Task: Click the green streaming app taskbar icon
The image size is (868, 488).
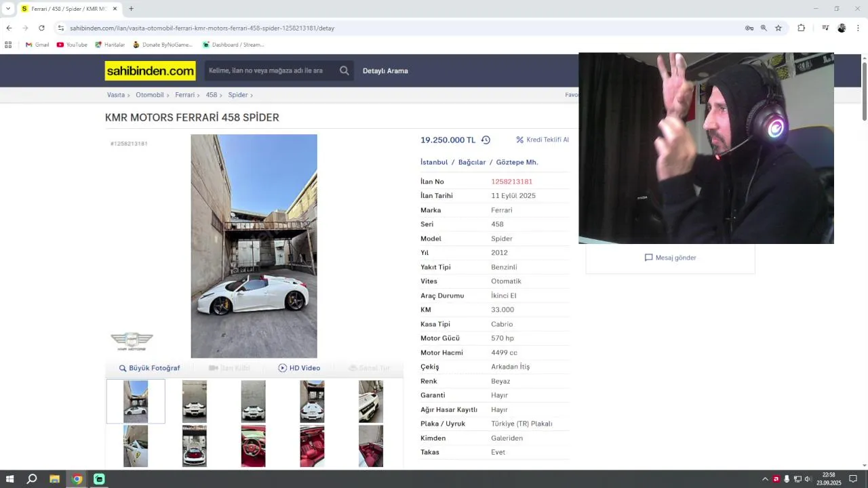Action: [x=99, y=479]
